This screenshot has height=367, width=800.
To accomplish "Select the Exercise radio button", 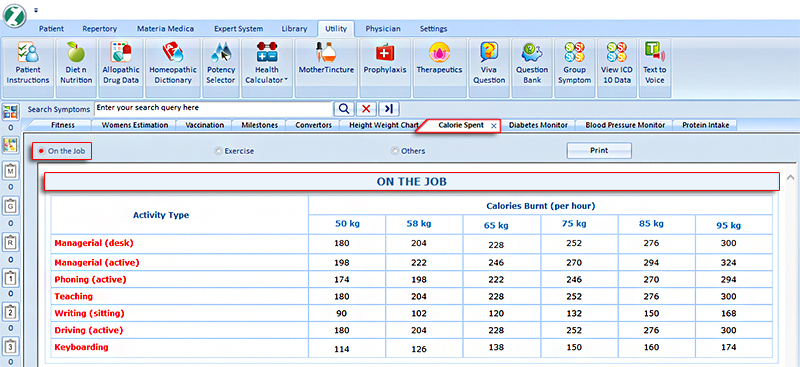I will [218, 151].
